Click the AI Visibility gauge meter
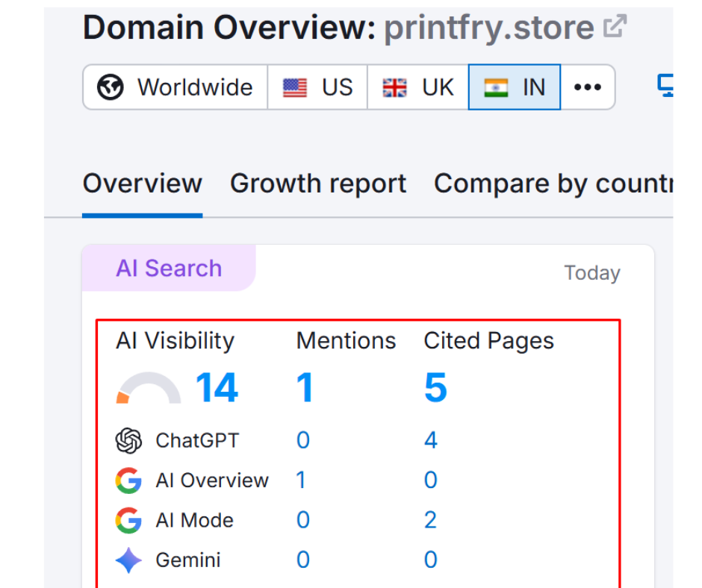702x588 pixels. (149, 390)
